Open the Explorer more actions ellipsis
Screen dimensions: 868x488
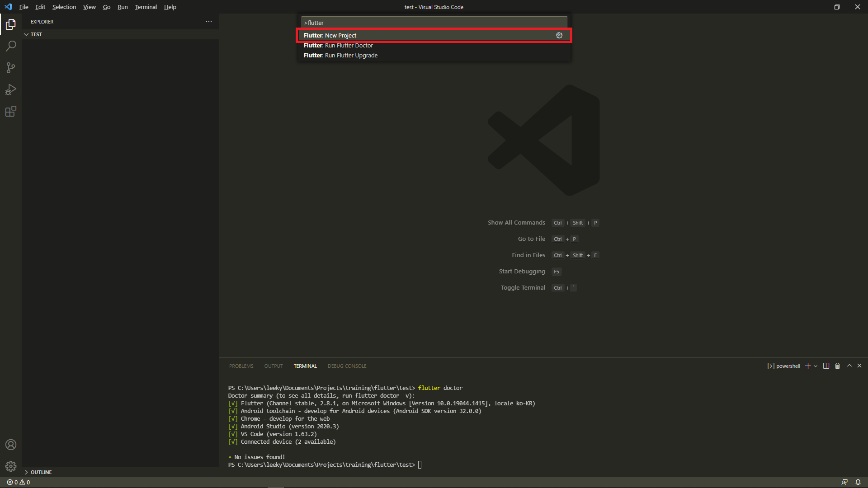click(208, 22)
